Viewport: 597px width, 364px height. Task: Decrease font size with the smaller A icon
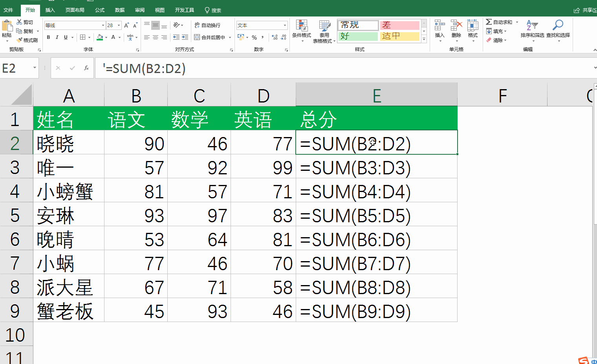135,26
